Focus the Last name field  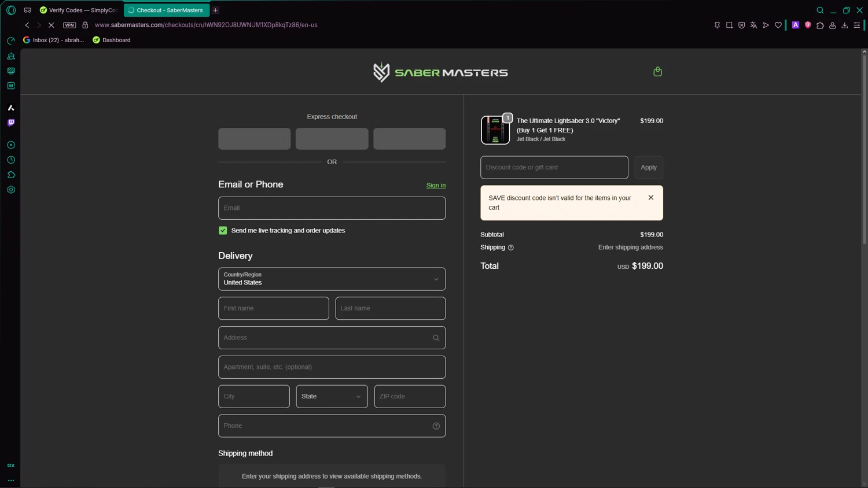391,308
